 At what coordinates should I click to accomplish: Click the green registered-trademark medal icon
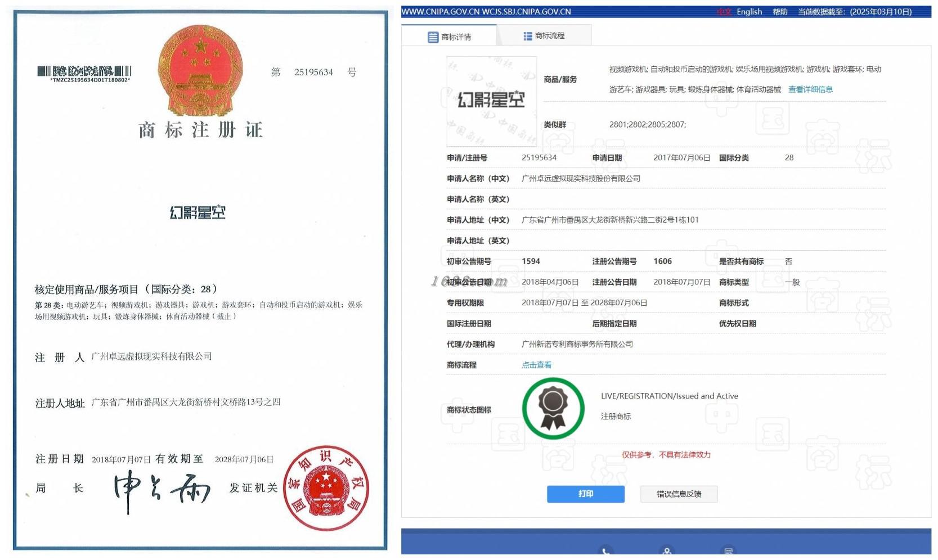tap(553, 408)
